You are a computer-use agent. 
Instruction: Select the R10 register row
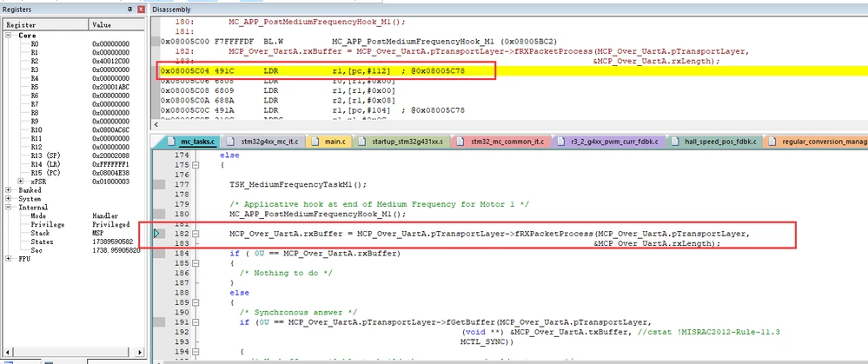pyautogui.click(x=72, y=130)
